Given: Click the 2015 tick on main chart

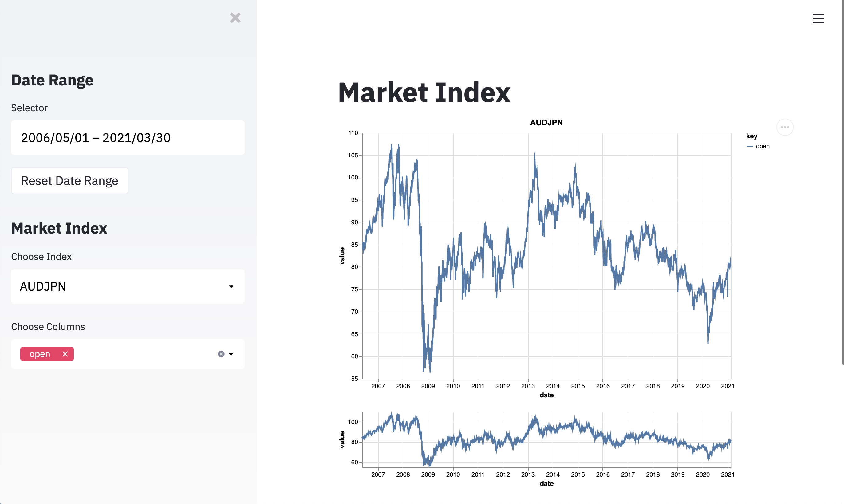Looking at the screenshot, I should click(x=578, y=386).
